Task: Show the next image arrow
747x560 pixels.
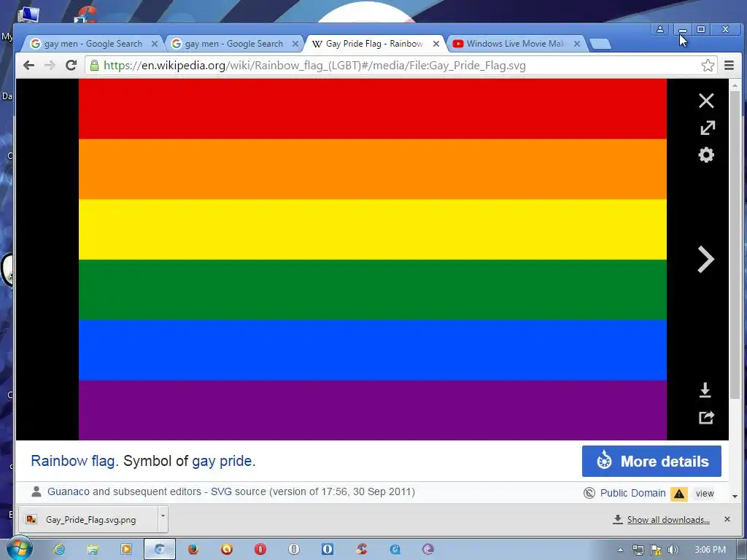Action: 705,260
